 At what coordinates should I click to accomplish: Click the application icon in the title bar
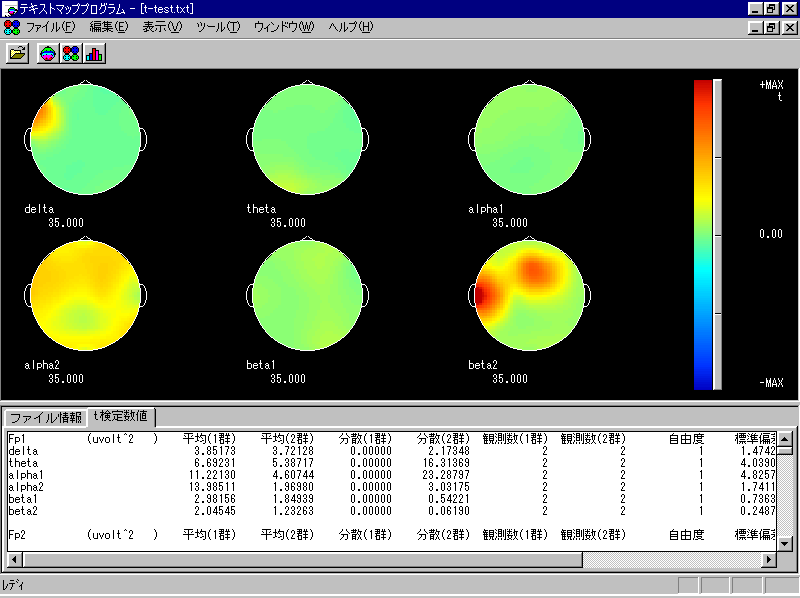click(x=10, y=8)
